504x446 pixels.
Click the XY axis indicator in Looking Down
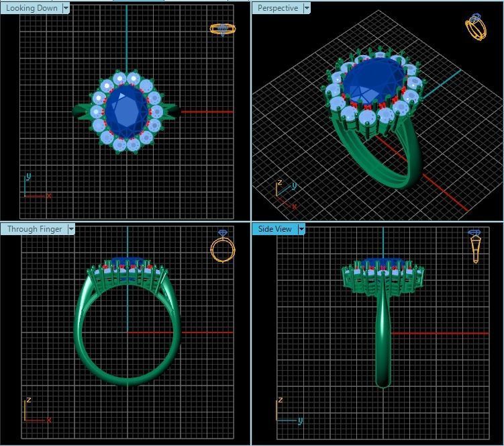coord(38,186)
